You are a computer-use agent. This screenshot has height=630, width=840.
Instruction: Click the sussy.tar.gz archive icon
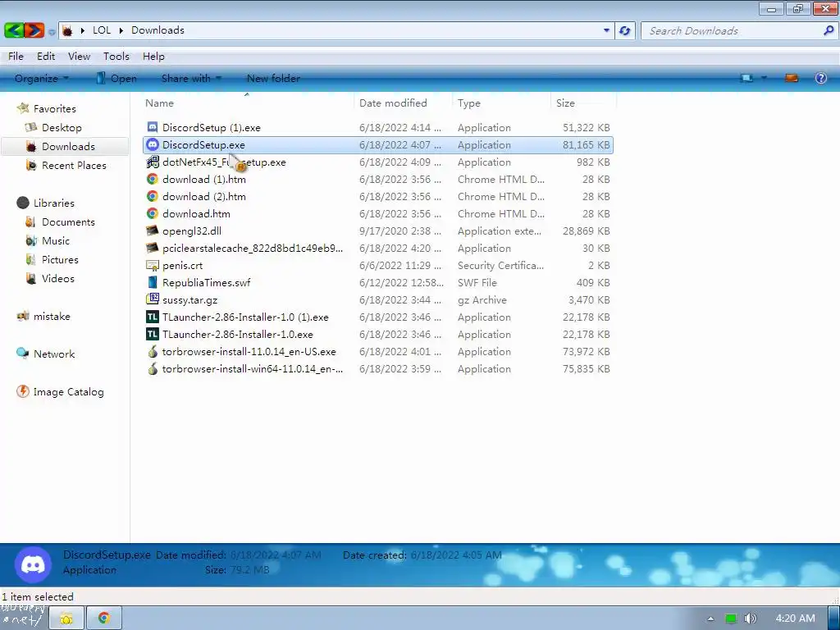(152, 299)
